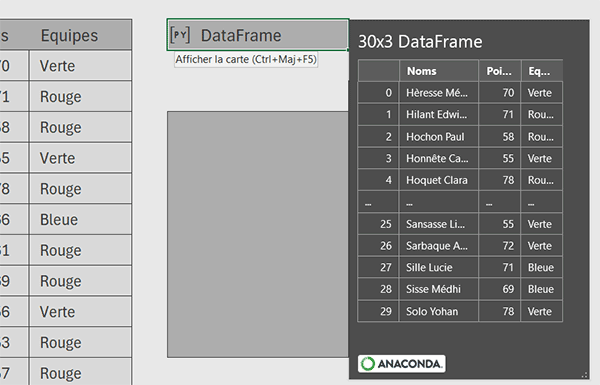Click the Hoquet Clara name cell
This screenshot has width=600, height=385.
[x=439, y=180]
